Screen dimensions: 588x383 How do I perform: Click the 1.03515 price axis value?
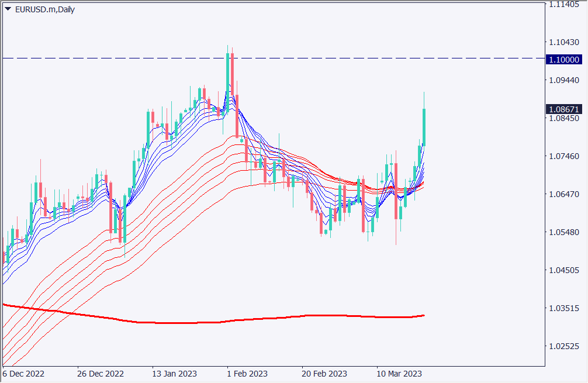[x=564, y=308]
